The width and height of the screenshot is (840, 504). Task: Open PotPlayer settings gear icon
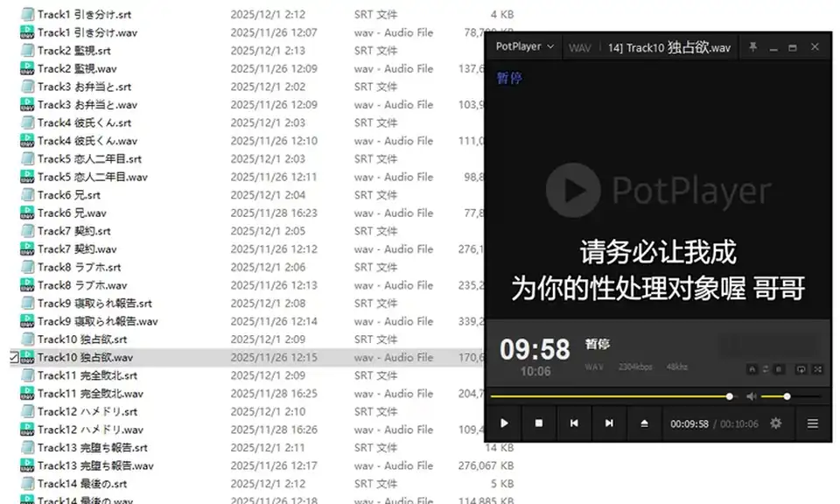tap(776, 423)
